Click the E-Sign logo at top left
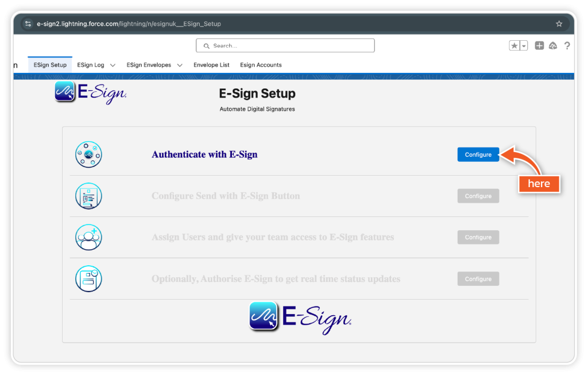This screenshot has width=588, height=376. click(90, 93)
